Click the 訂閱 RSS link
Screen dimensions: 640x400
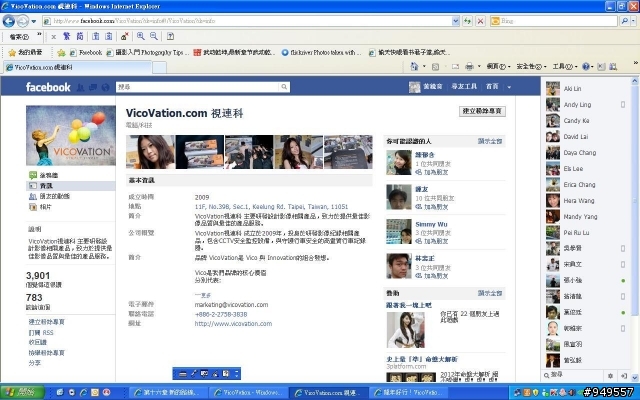41,333
